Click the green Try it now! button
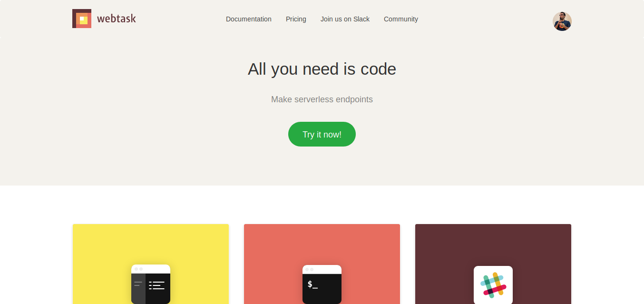Screen dimensions: 644x304 [x=322, y=134]
